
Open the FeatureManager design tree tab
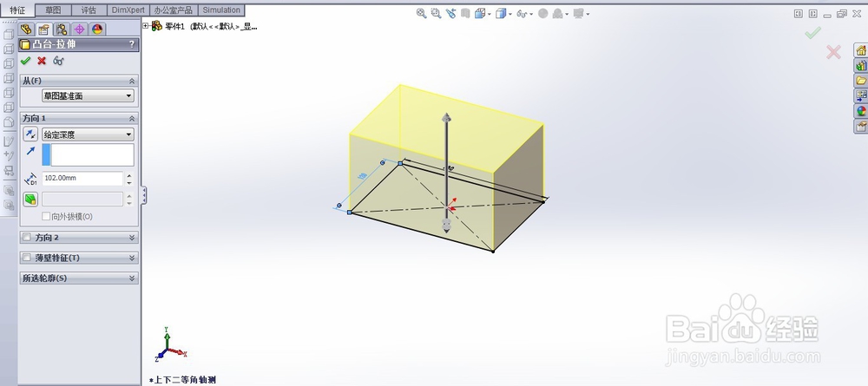click(26, 29)
